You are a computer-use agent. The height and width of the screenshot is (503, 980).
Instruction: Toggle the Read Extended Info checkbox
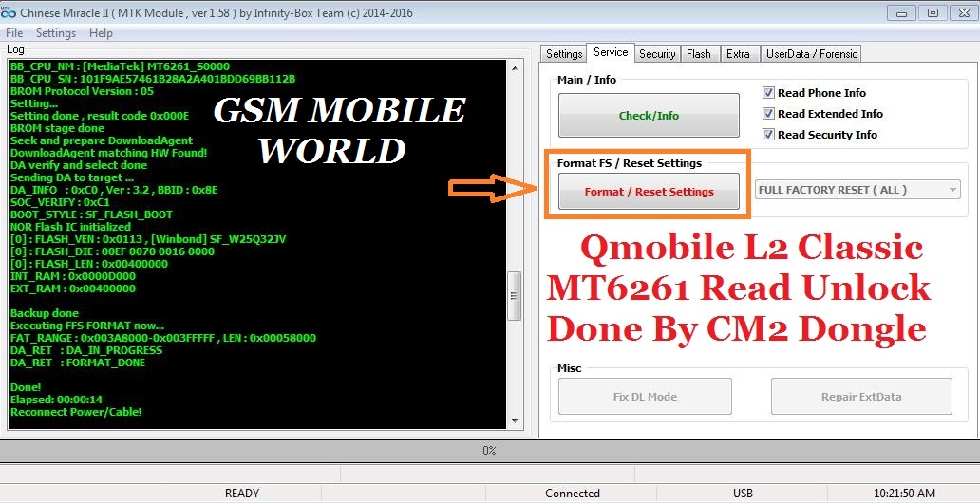[769, 114]
